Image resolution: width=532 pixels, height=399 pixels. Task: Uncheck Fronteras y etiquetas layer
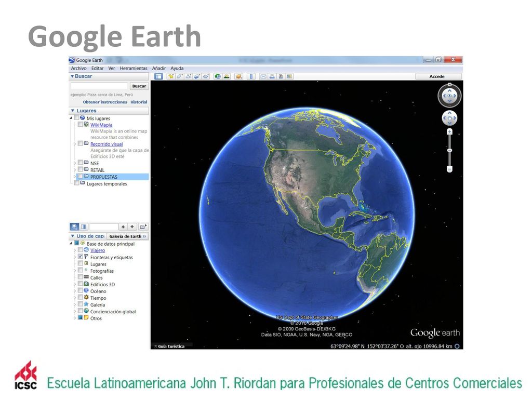(x=81, y=257)
